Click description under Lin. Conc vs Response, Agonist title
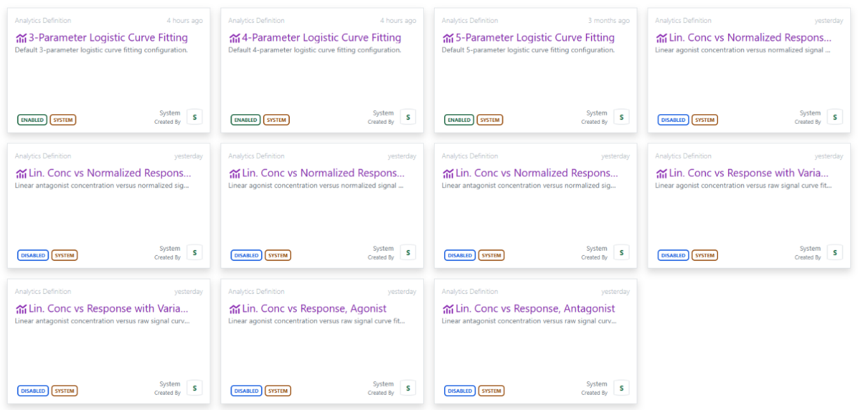Screen dimensions: 868x410 317,321
